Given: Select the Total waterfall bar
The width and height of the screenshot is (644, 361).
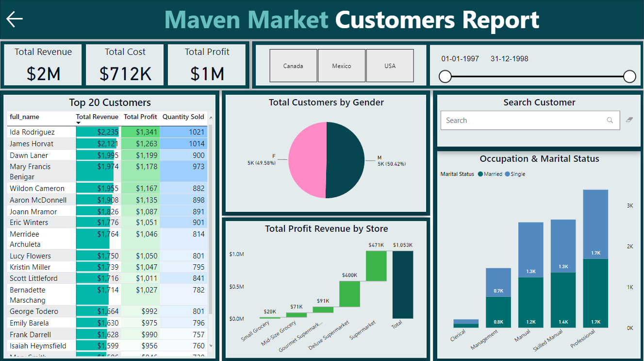Looking at the screenshot, I should pyautogui.click(x=403, y=285).
